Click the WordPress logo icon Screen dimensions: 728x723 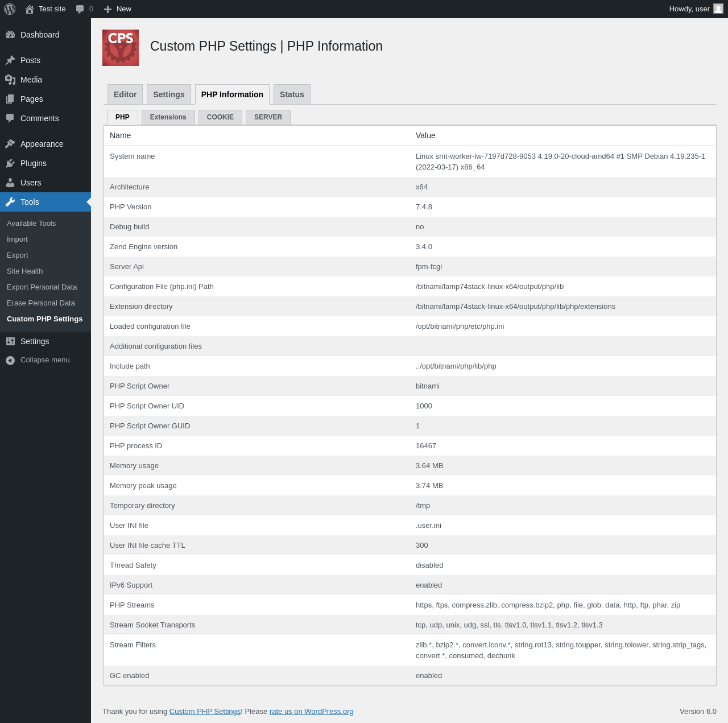(x=10, y=9)
